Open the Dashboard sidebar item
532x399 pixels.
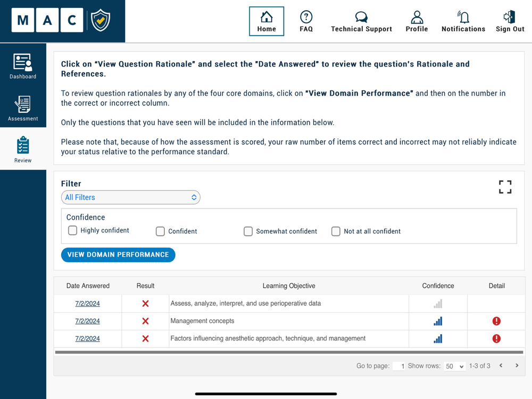[23, 66]
